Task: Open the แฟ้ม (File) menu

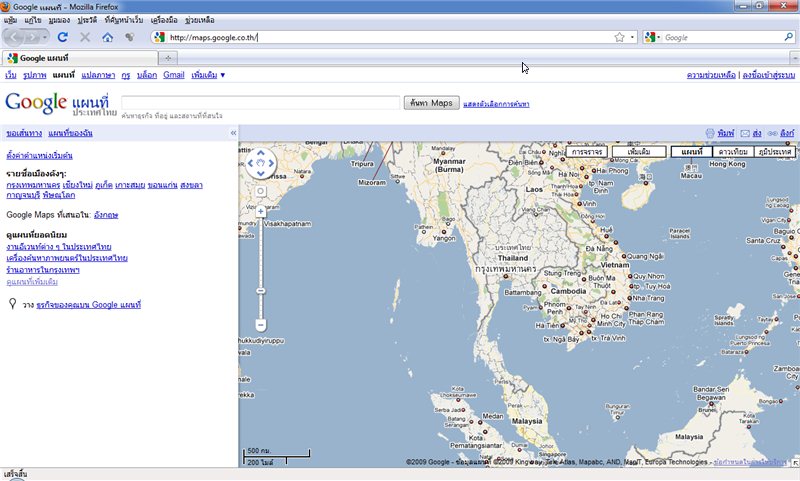Action: [x=10, y=20]
